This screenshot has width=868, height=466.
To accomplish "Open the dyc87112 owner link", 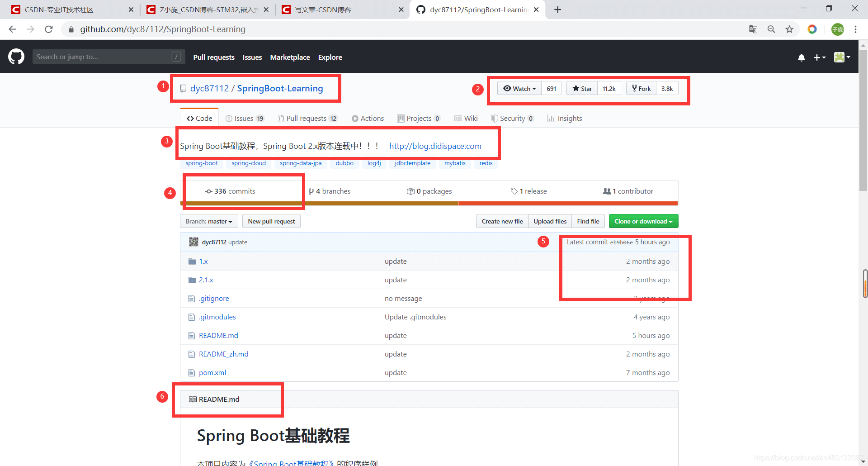I will coord(209,88).
